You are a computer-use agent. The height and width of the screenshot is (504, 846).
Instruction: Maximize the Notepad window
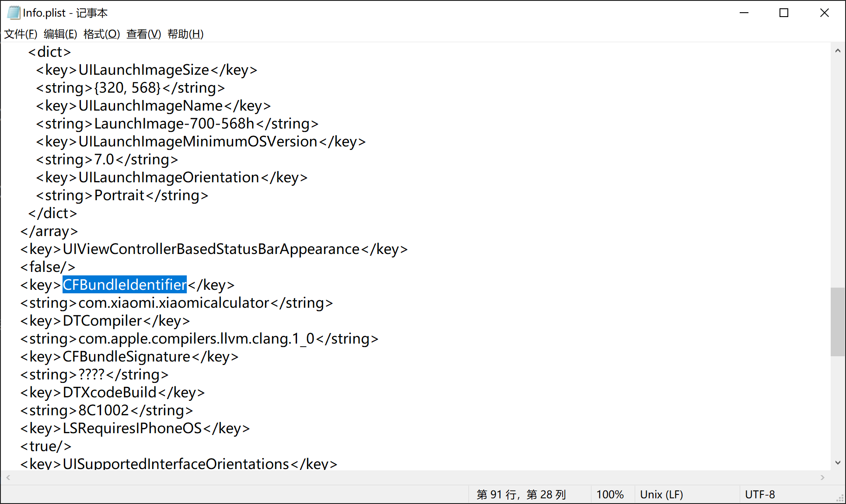click(784, 13)
